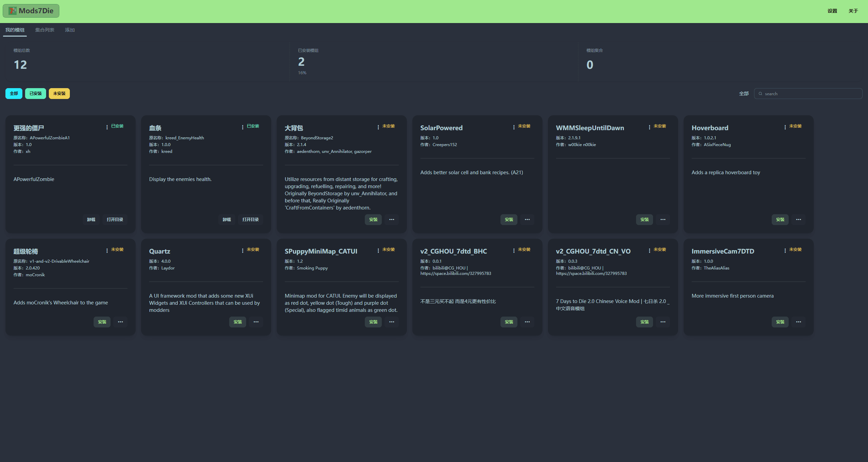The width and height of the screenshot is (868, 462).
Task: Click three-dots more button on SolarPowered card
Action: coord(527,220)
